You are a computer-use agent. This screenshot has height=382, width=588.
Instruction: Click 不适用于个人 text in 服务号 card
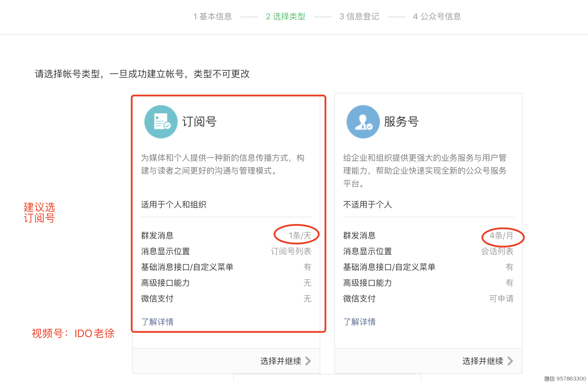[x=367, y=204]
